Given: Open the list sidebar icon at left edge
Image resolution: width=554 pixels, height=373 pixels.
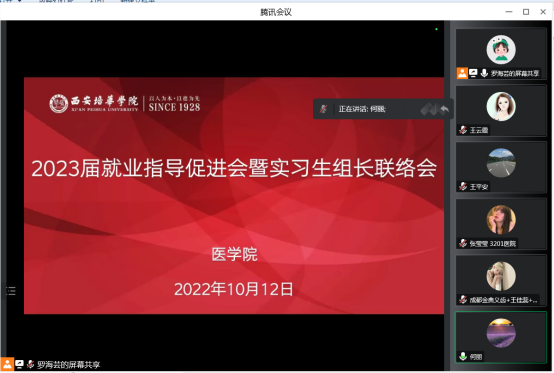Looking at the screenshot, I should pos(11,291).
